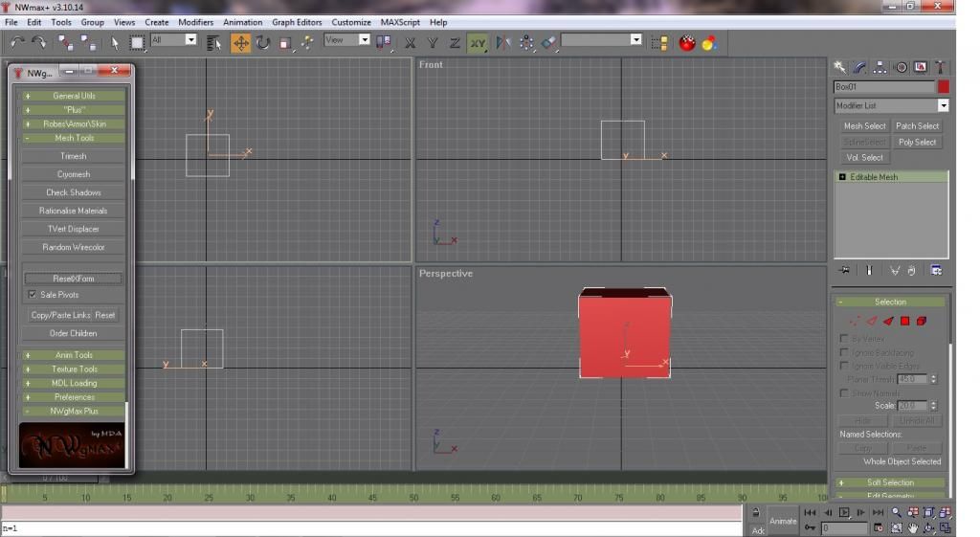Click the red object color swatch
The width and height of the screenshot is (980, 537).
(x=943, y=87)
